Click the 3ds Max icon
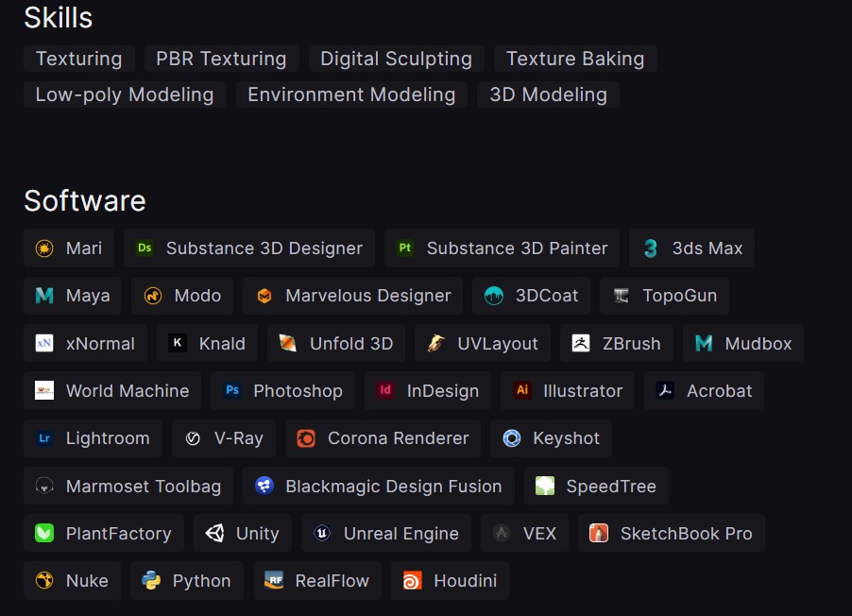This screenshot has height=616, width=852. (x=651, y=248)
